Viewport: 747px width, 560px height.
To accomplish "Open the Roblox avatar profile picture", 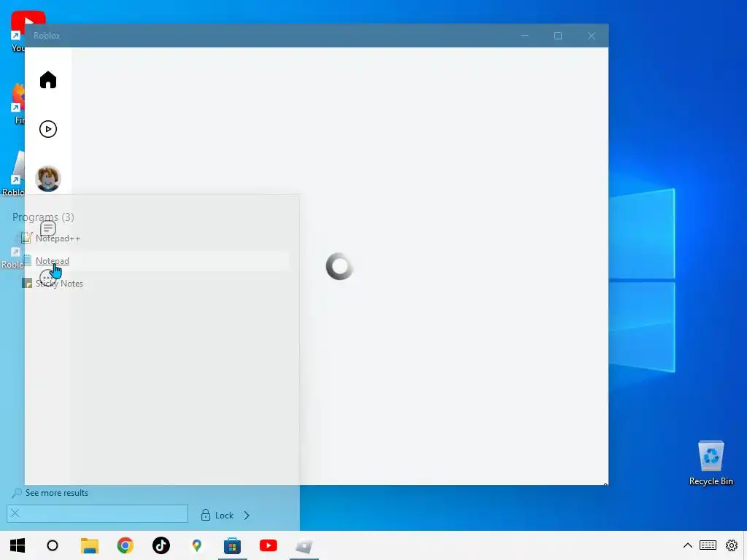I will pos(48,179).
